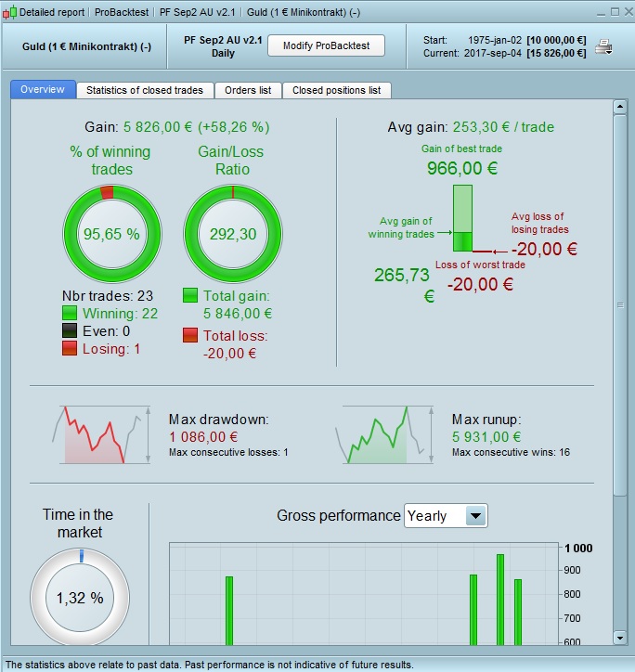This screenshot has width=635, height=672.
Task: Click the tallest green yearly performance bar
Action: coord(500,600)
